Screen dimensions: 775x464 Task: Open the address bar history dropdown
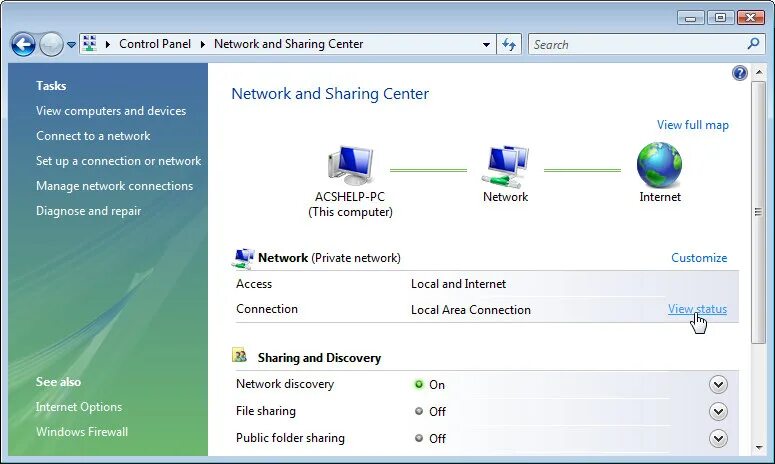pyautogui.click(x=486, y=44)
